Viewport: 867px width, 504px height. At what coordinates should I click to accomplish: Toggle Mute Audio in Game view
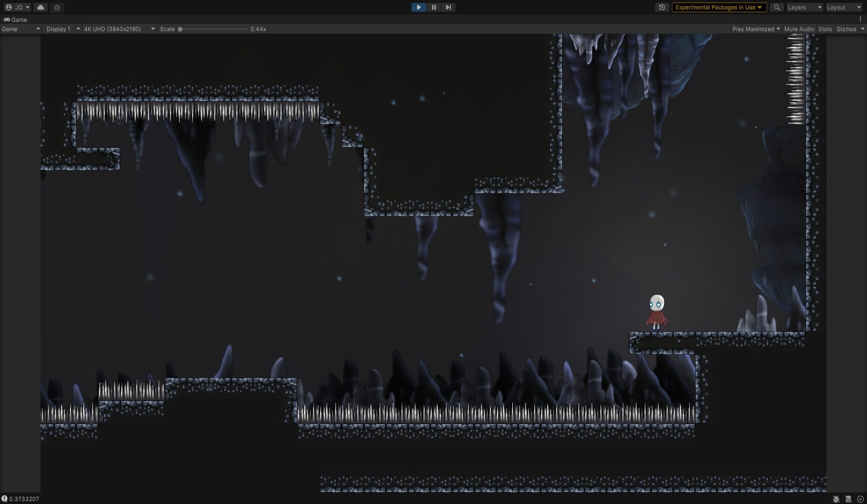tap(799, 29)
